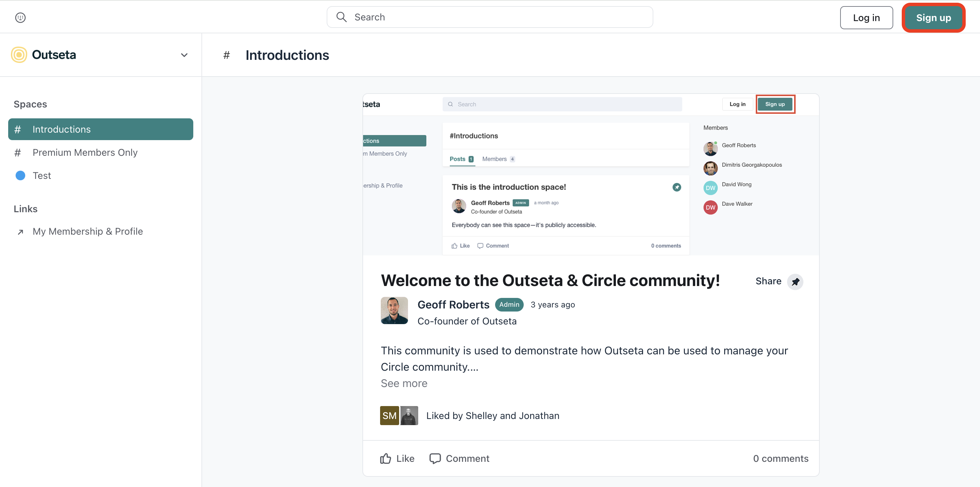Image resolution: width=980 pixels, height=487 pixels.
Task: Click the SM liker avatar
Action: [x=389, y=416]
